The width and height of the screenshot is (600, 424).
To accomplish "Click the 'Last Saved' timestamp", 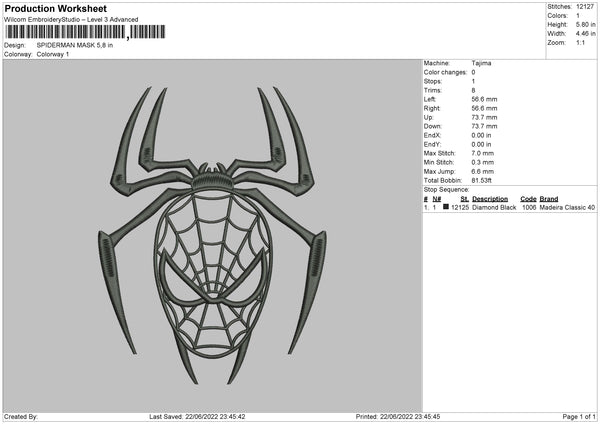I will click(197, 416).
